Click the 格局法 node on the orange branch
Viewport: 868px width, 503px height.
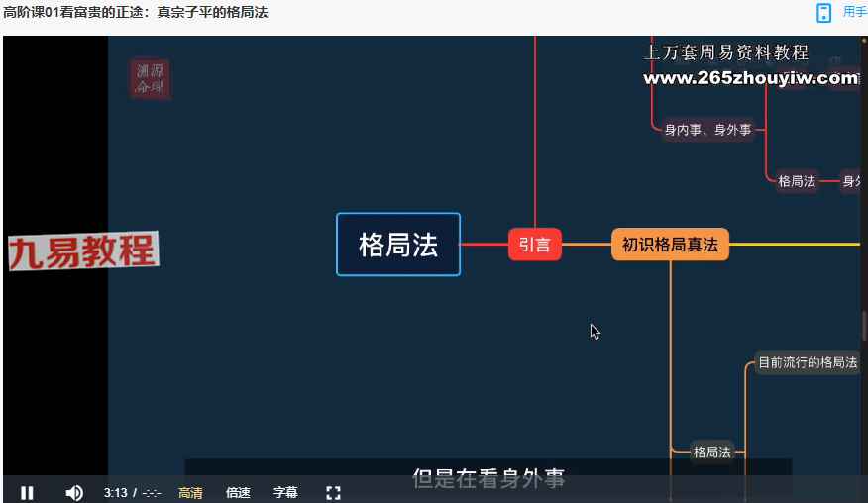(711, 453)
